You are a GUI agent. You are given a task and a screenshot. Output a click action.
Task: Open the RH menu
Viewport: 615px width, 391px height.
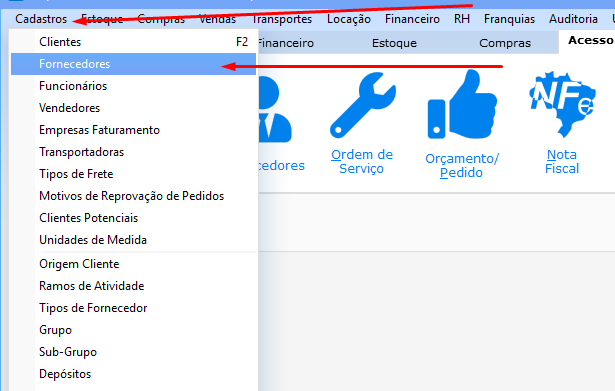462,19
